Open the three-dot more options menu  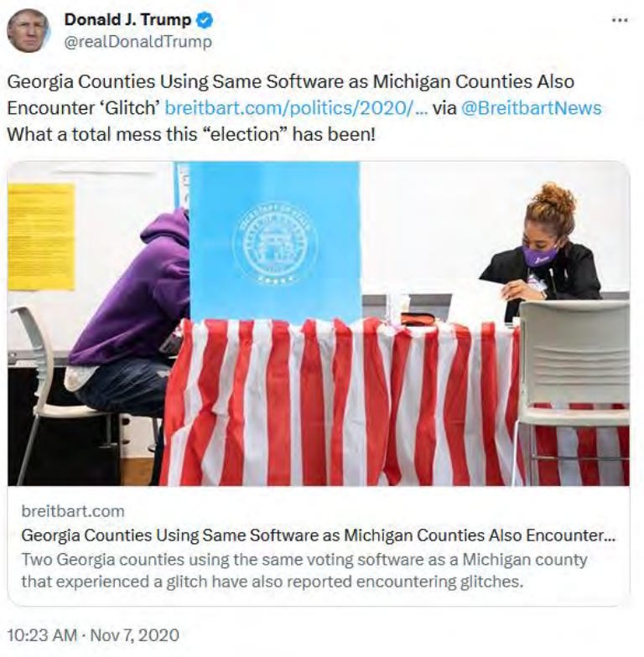point(620,20)
